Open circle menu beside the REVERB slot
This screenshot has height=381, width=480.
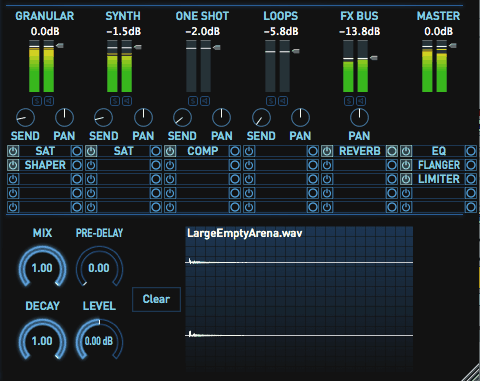pos(392,151)
